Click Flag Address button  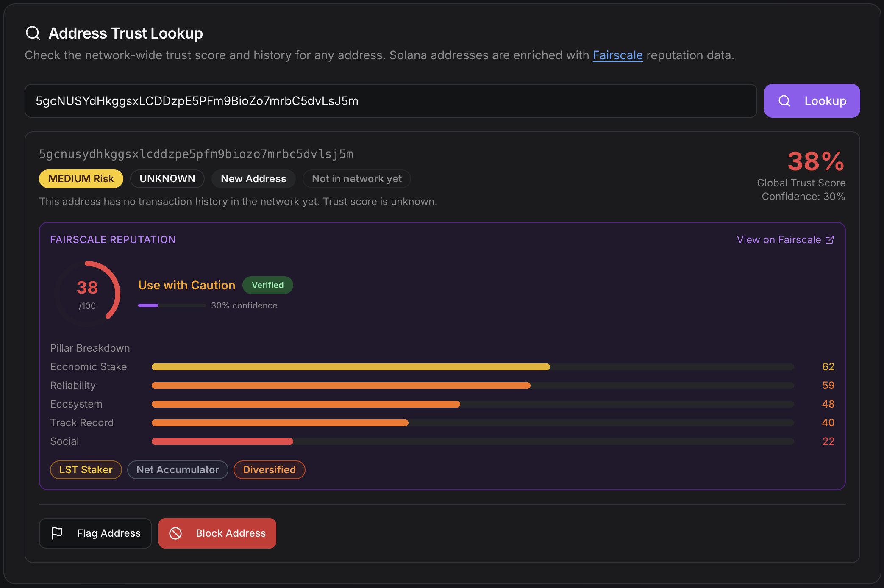coord(95,533)
